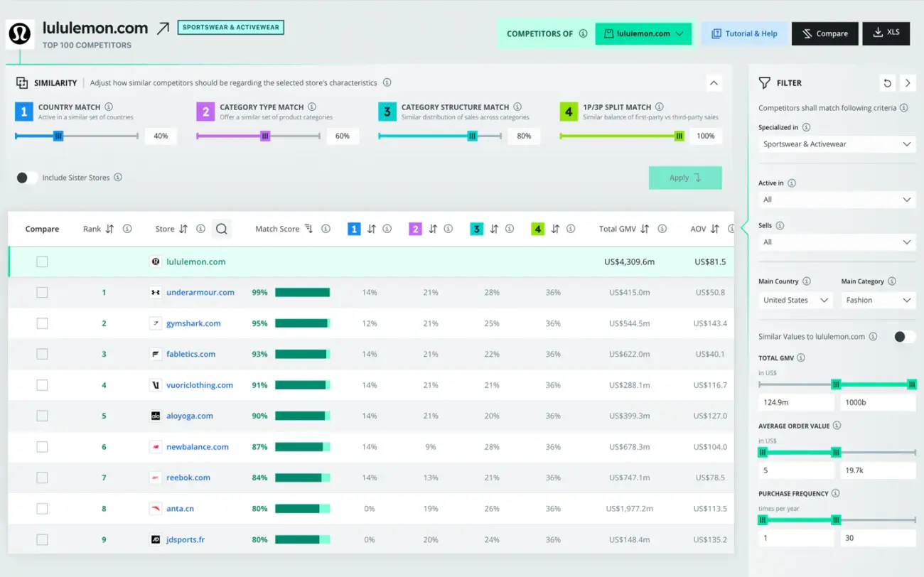Screen dimensions: 924x577
Task: Click the reebok.com store link
Action: [188, 478]
